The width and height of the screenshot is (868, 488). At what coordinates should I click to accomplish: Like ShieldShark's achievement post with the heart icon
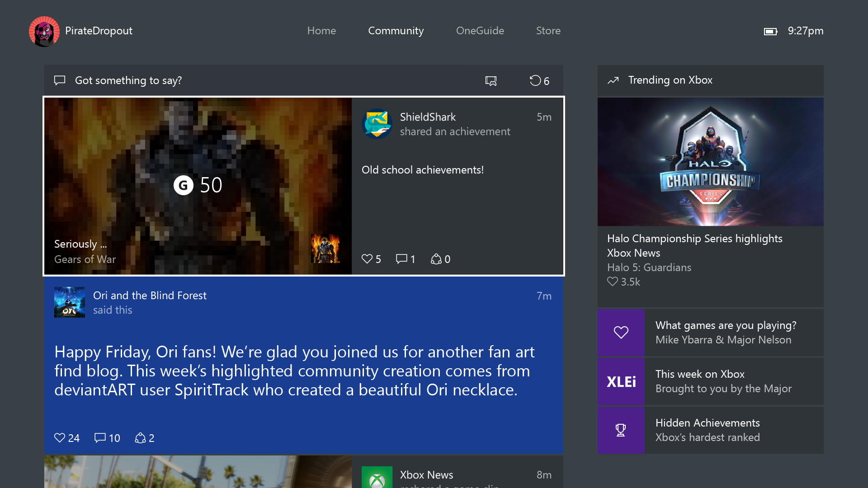tap(367, 259)
